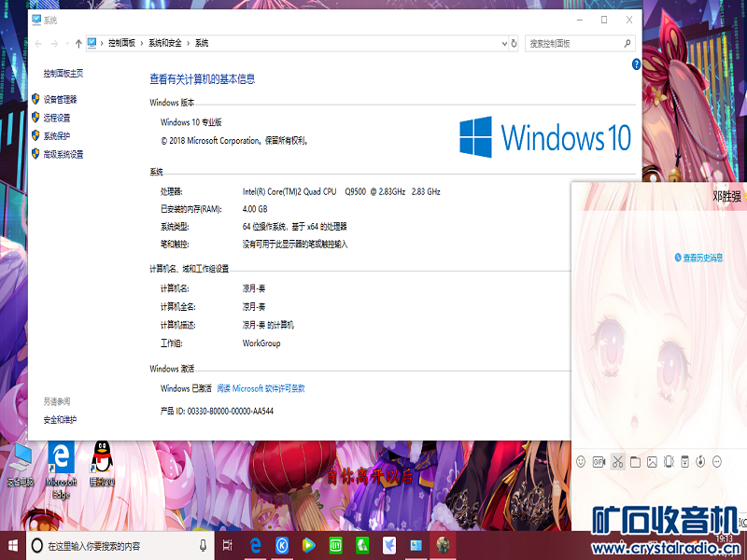Open 安全和维护 under 另请参阅
747x560 pixels.
coord(60,419)
